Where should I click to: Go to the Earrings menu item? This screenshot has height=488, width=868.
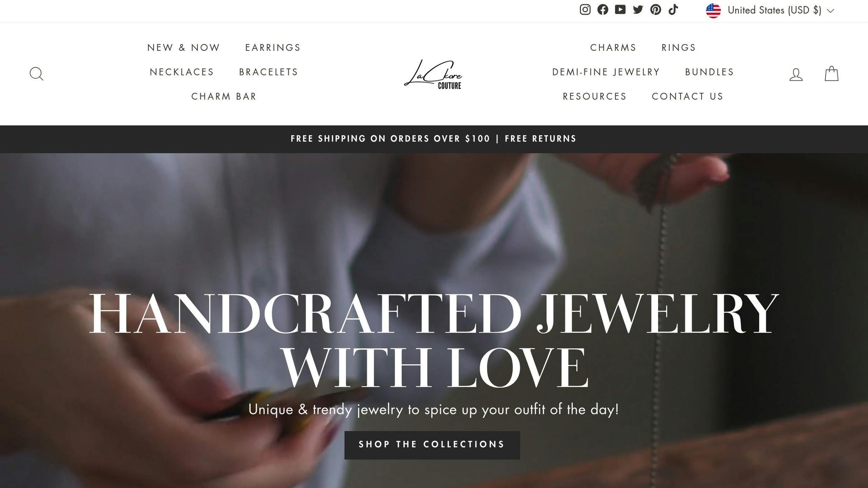point(273,47)
